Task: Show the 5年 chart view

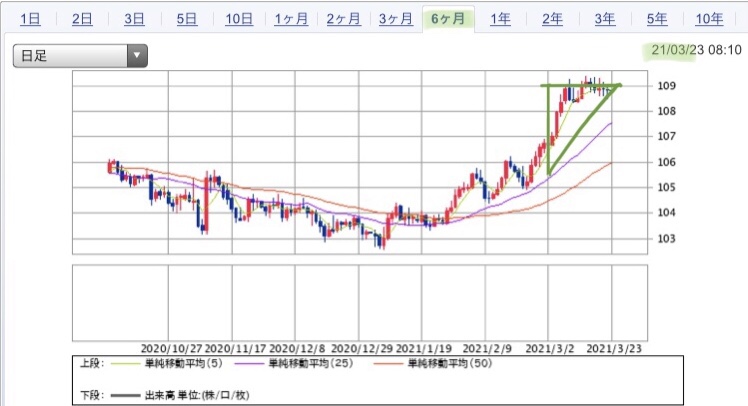Action: [657, 19]
